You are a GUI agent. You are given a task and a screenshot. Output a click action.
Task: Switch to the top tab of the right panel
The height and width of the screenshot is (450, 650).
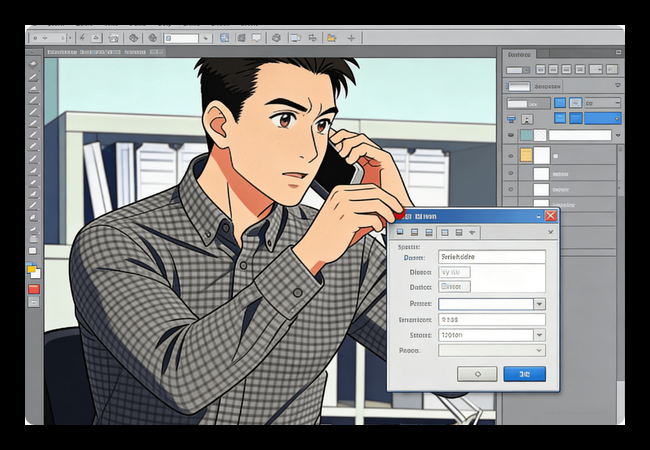pyautogui.click(x=520, y=54)
